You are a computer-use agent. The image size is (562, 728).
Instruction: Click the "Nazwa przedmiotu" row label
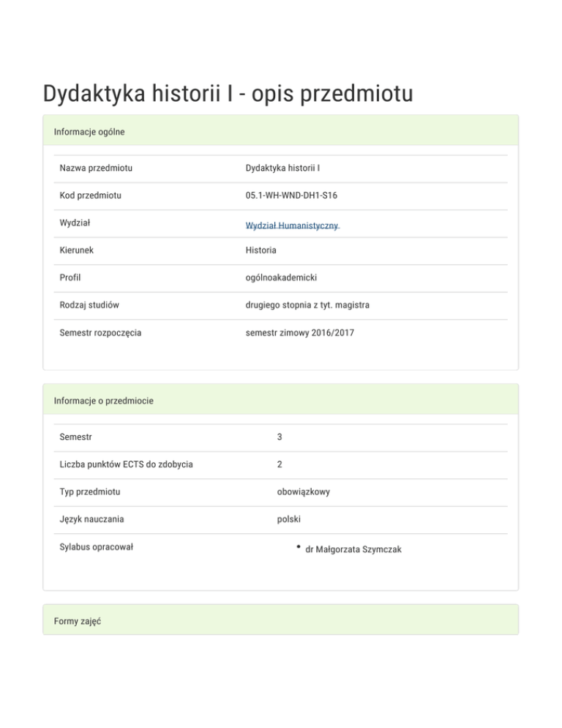pos(96,168)
